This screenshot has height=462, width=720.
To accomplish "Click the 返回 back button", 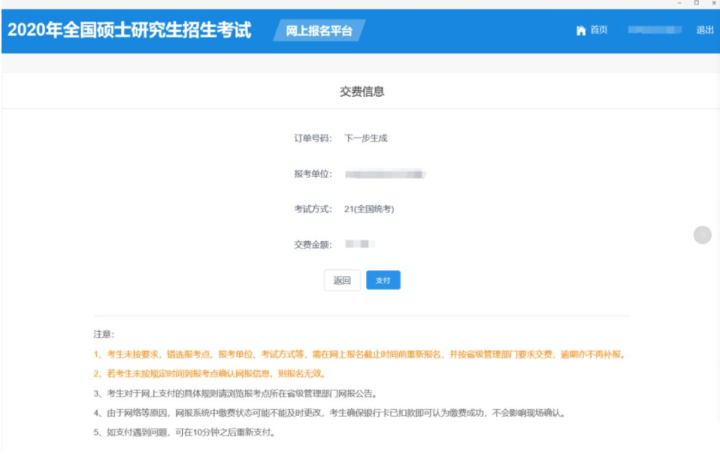I will [x=342, y=280].
